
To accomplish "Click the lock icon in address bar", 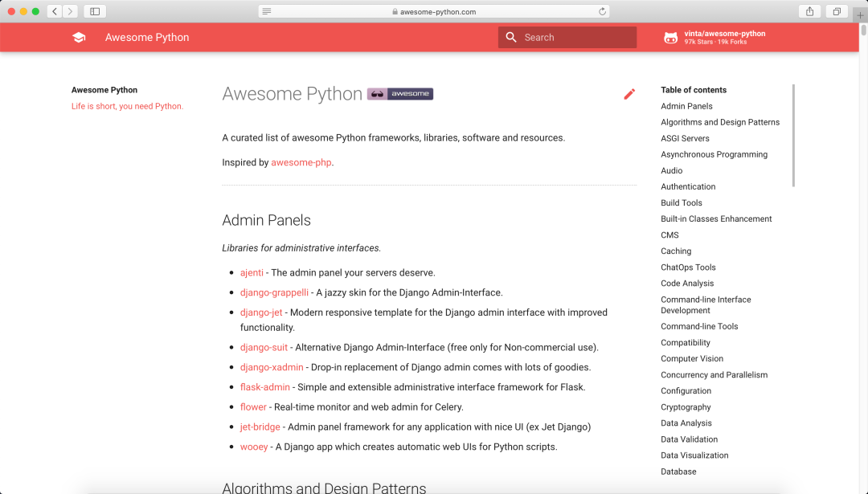I will click(x=395, y=11).
